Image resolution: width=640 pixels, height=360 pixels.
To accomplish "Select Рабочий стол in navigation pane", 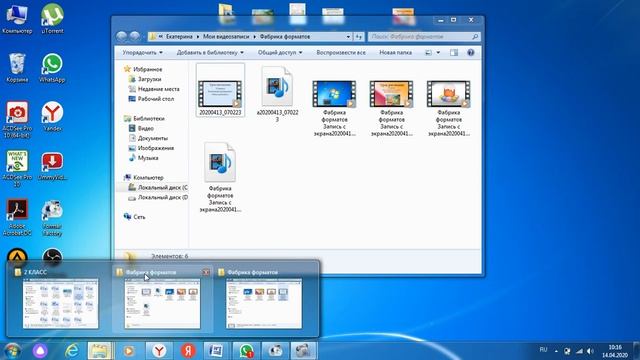I will [156, 99].
